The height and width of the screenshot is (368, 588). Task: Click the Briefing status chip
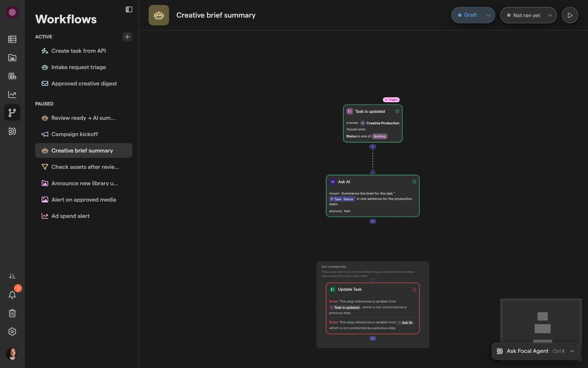pyautogui.click(x=380, y=136)
